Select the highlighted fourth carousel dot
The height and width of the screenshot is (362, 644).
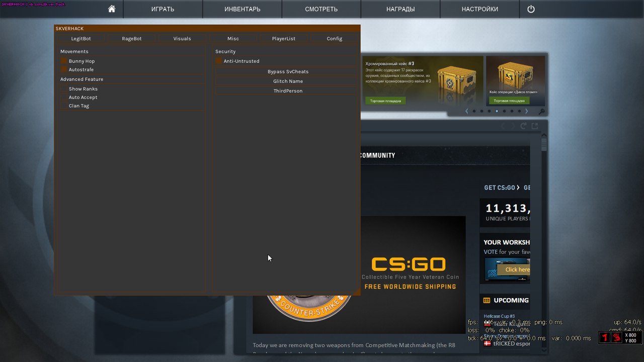[497, 111]
